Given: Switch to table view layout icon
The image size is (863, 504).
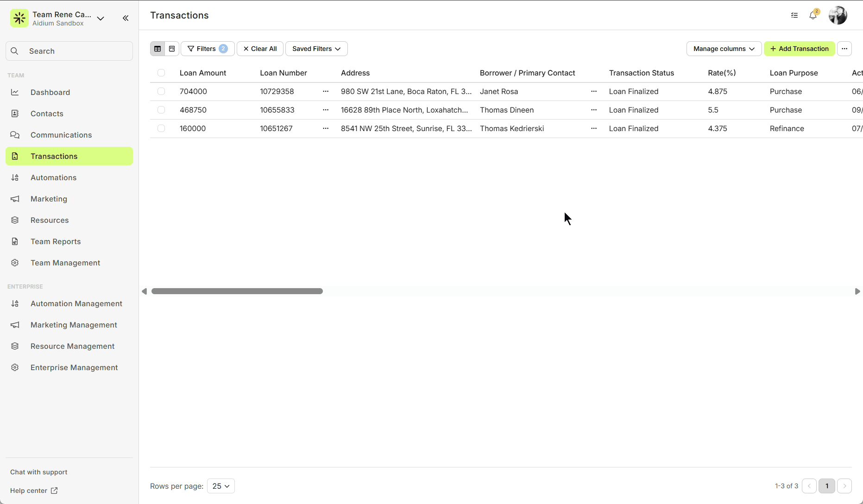Looking at the screenshot, I should tap(157, 49).
